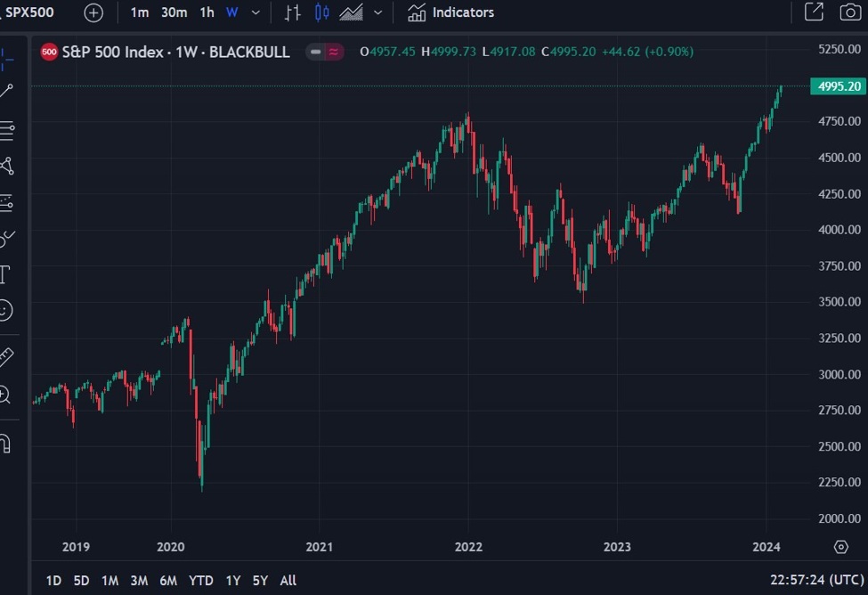Select the bars chart style
Screen dimensions: 868x595
(x=292, y=12)
